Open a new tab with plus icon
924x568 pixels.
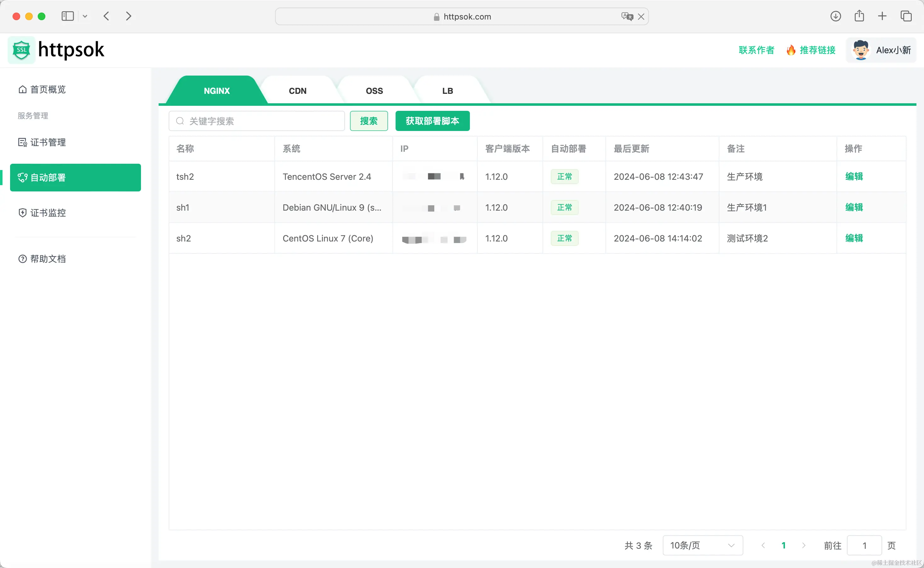click(882, 16)
